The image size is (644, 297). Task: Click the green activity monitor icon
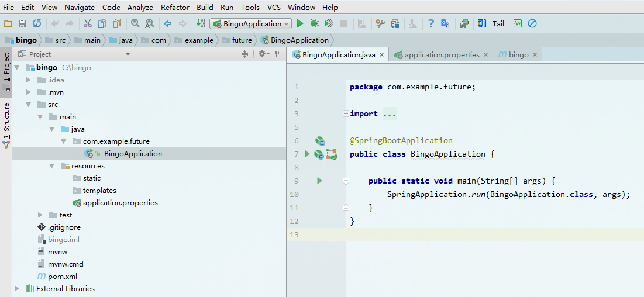tap(517, 24)
